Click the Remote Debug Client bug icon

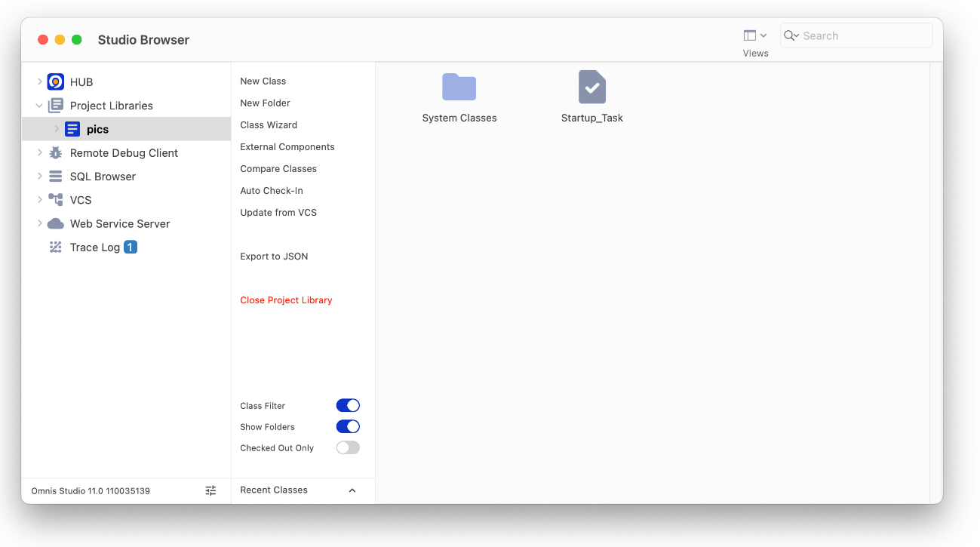pos(55,152)
